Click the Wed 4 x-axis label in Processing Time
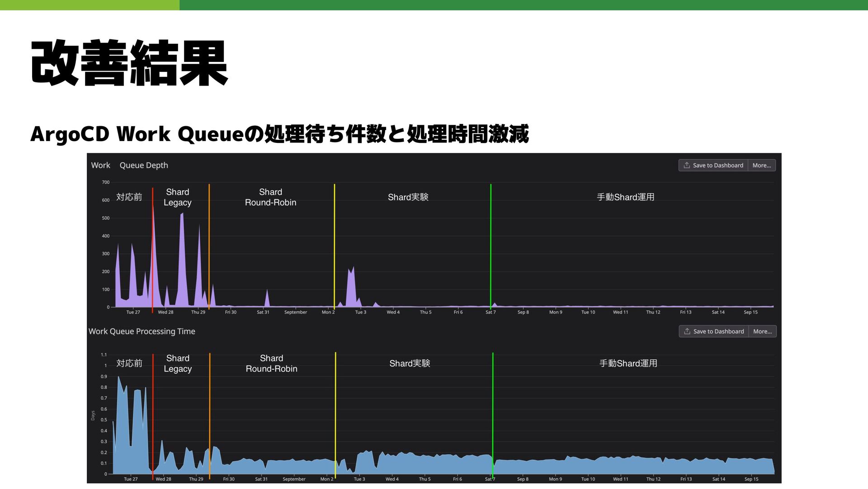Image resolution: width=868 pixels, height=489 pixels. 392,479
